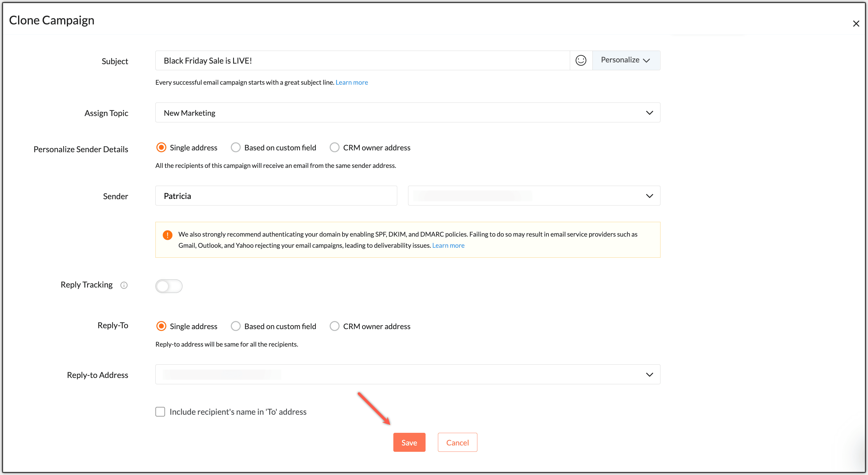Click the Cancel button
Image resolution: width=868 pixels, height=475 pixels.
point(457,442)
